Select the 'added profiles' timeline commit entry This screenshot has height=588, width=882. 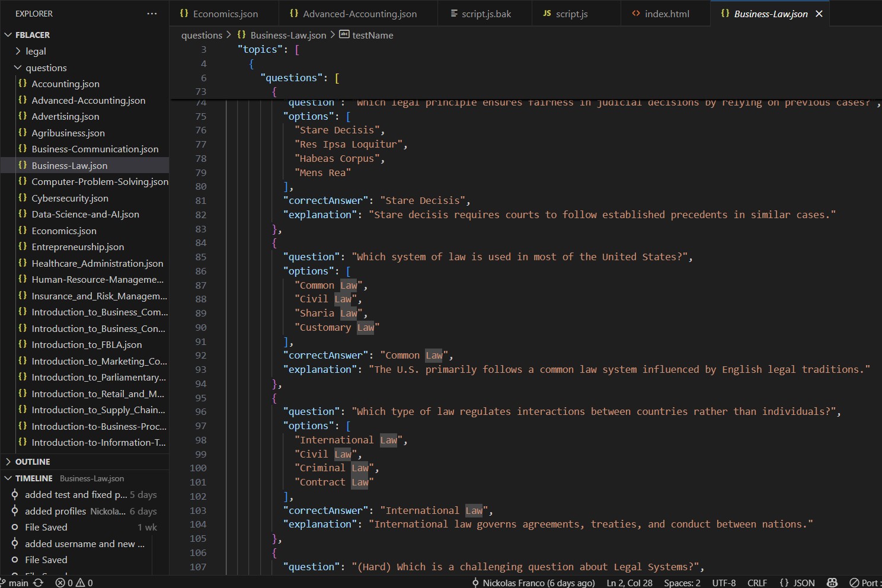click(x=75, y=511)
